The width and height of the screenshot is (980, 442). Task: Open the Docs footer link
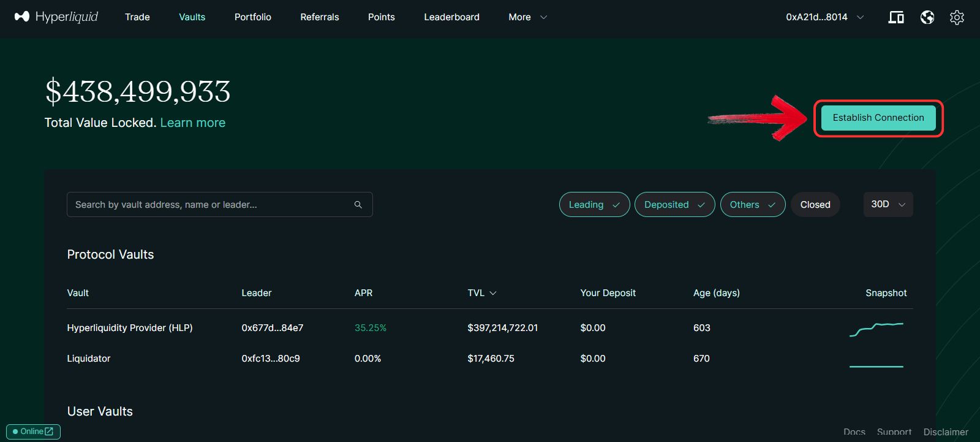pos(854,432)
